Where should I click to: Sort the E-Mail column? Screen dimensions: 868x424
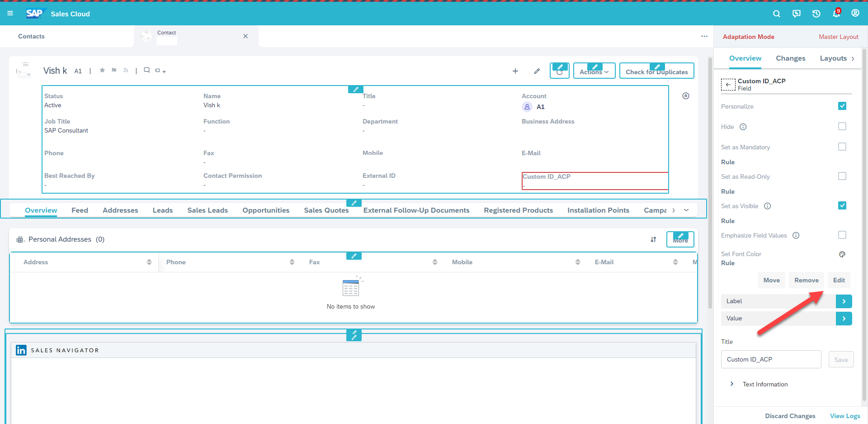[675, 262]
